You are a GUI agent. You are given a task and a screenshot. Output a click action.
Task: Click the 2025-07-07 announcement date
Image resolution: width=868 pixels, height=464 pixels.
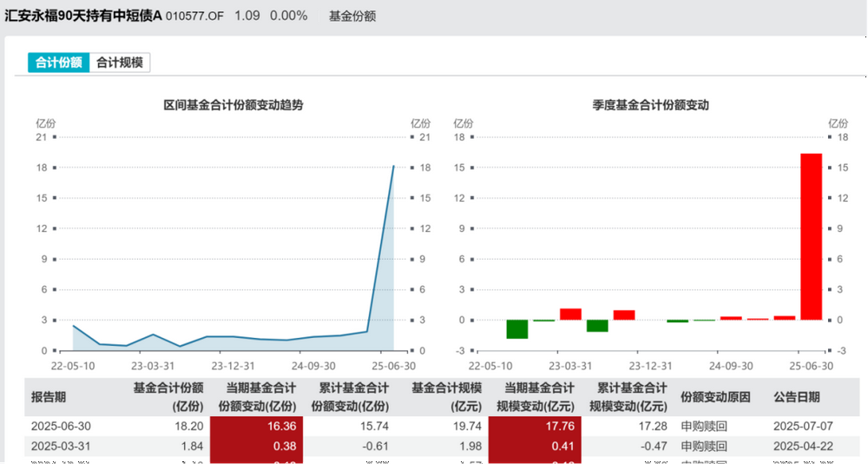(x=802, y=427)
